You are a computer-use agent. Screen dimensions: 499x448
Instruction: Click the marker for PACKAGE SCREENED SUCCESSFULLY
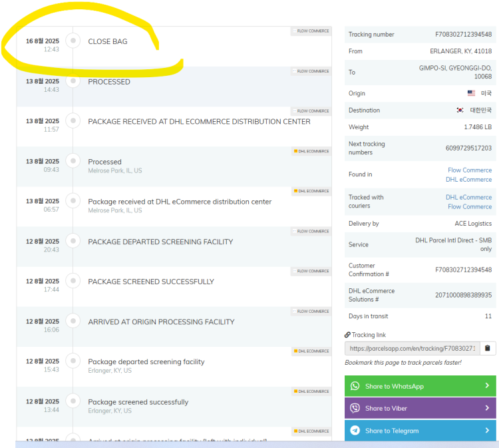73,280
